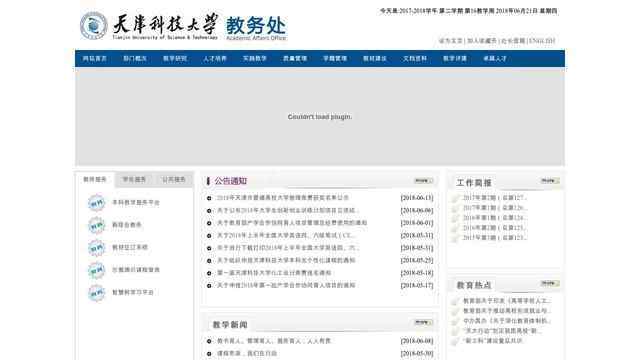Click the bullet icon of the 2018-05-30 news
This screenshot has width=640, height=360.
209,354
